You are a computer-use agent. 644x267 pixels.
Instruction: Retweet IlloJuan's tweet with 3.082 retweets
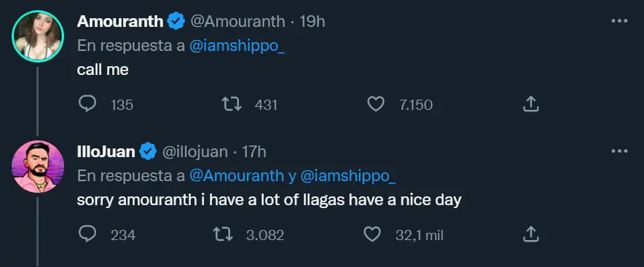224,234
